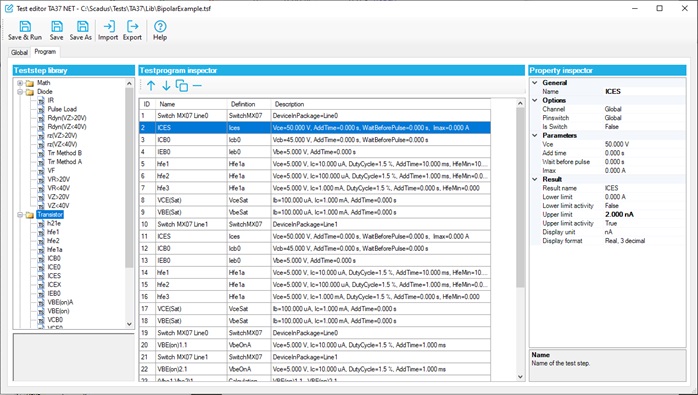Collapse the Parameters property group
Viewport: 698px width, 395px height.
[535, 135]
